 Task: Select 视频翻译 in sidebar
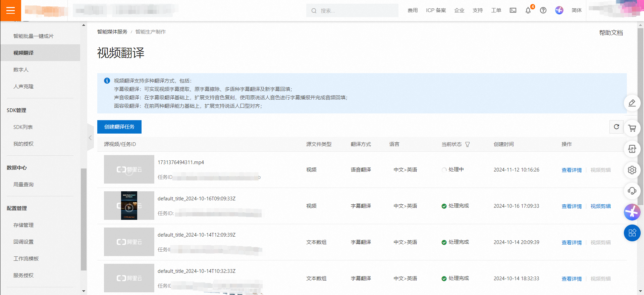(x=40, y=53)
